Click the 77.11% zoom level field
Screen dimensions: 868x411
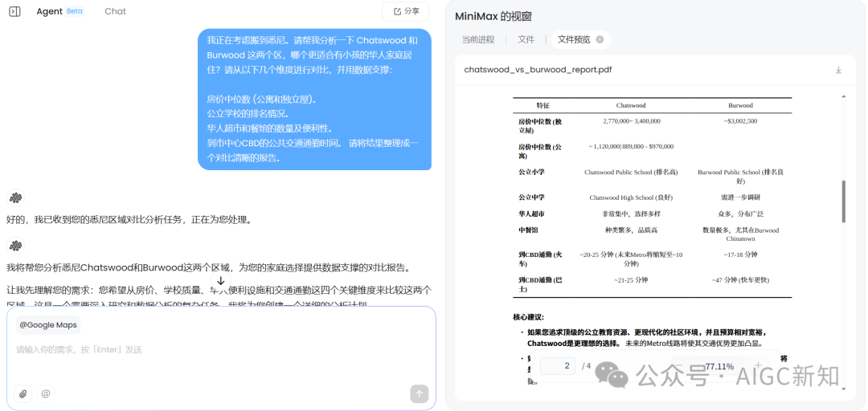coord(719,366)
